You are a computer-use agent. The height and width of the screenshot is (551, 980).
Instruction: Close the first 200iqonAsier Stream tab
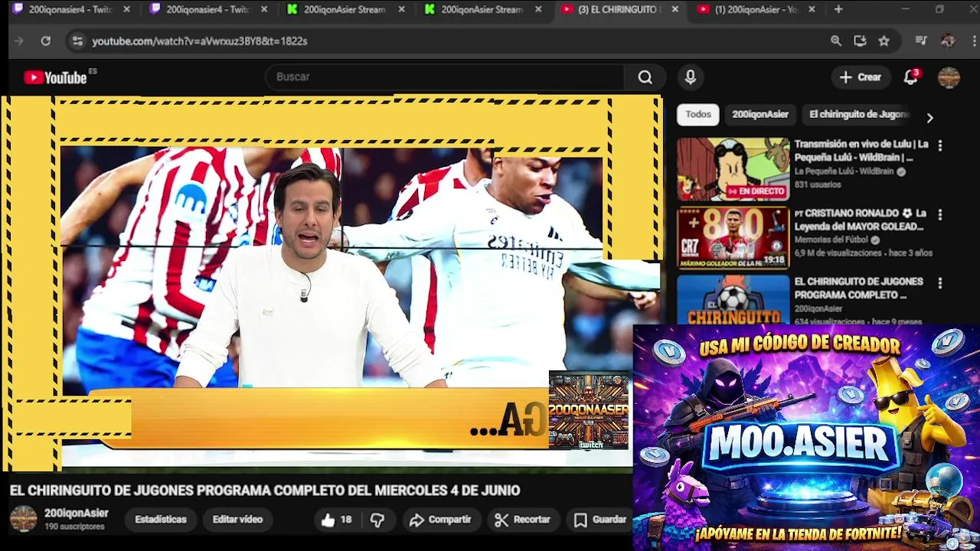click(x=401, y=10)
